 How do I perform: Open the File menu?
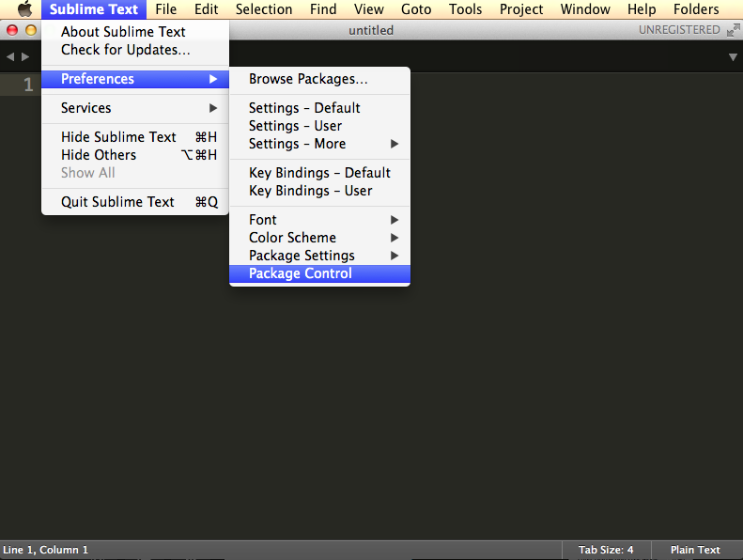coord(165,9)
